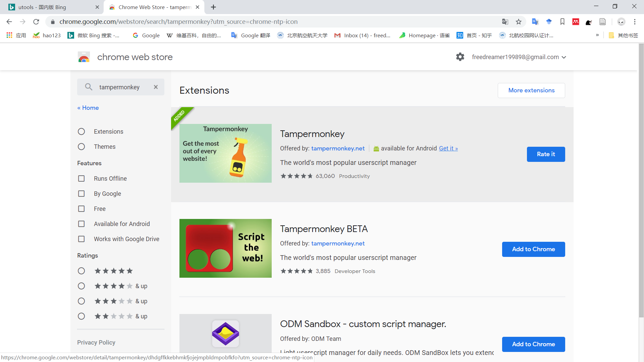Bookmark this page with the star icon
This screenshot has width=644, height=362.
519,22
